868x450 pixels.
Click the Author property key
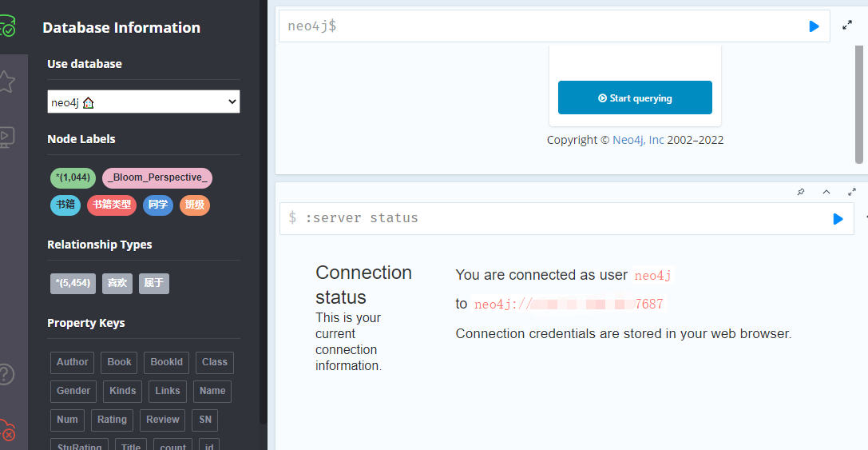point(72,362)
